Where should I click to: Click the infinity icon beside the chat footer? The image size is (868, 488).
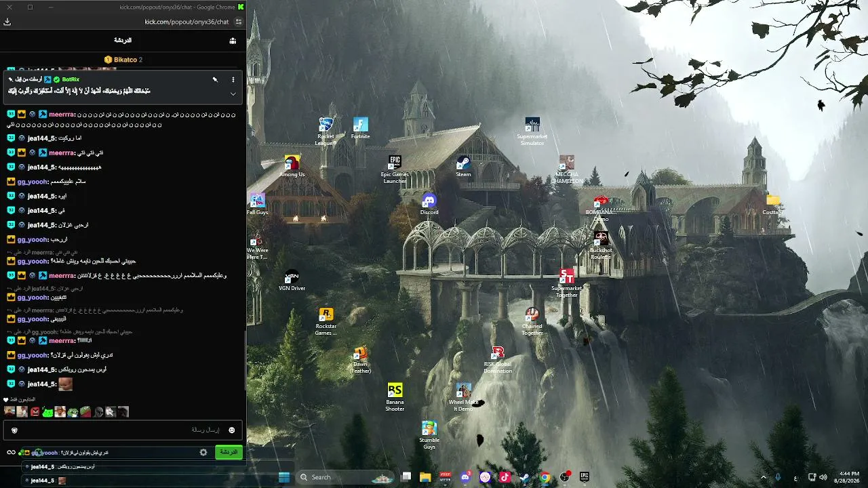pyautogui.click(x=11, y=452)
